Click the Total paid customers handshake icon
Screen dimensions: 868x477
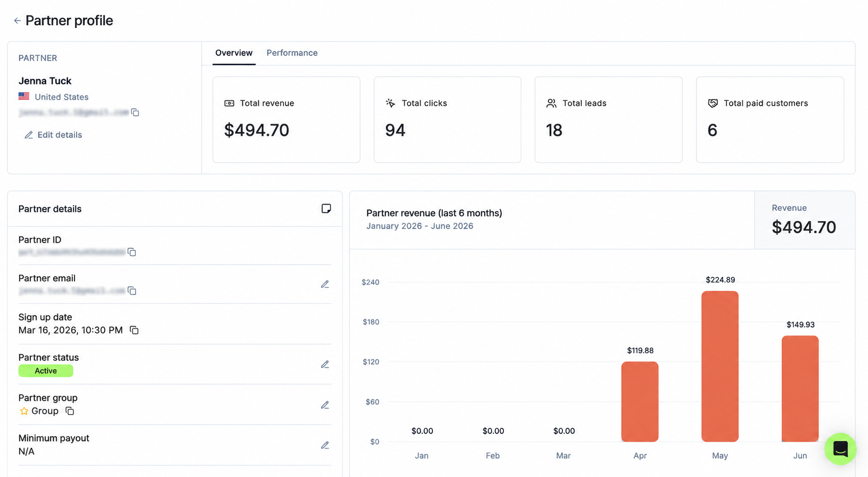click(x=713, y=103)
